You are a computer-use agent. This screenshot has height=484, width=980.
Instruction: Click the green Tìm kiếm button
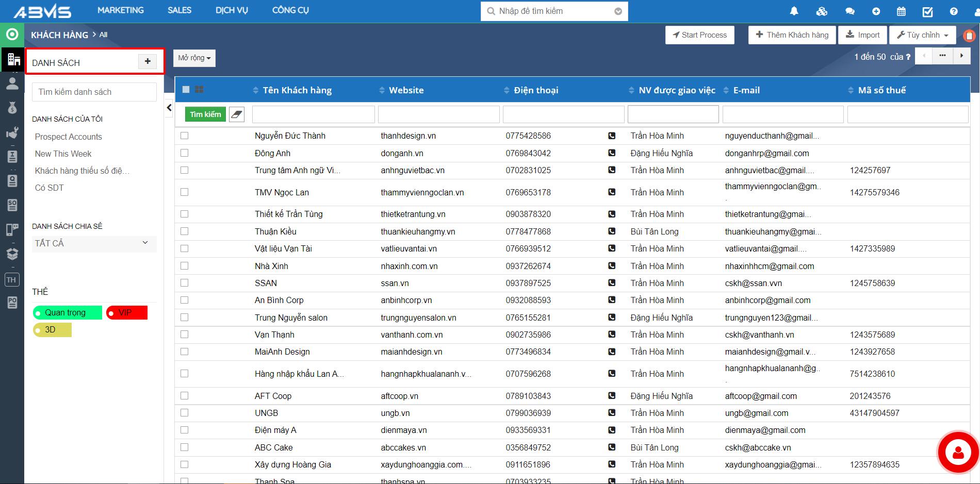(205, 114)
